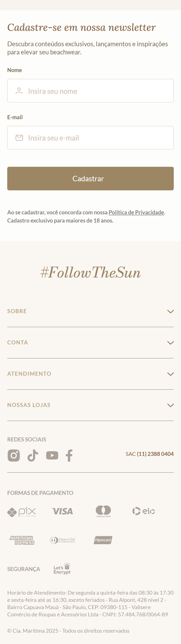Click the Let's Encrypt security badge

pos(62,569)
